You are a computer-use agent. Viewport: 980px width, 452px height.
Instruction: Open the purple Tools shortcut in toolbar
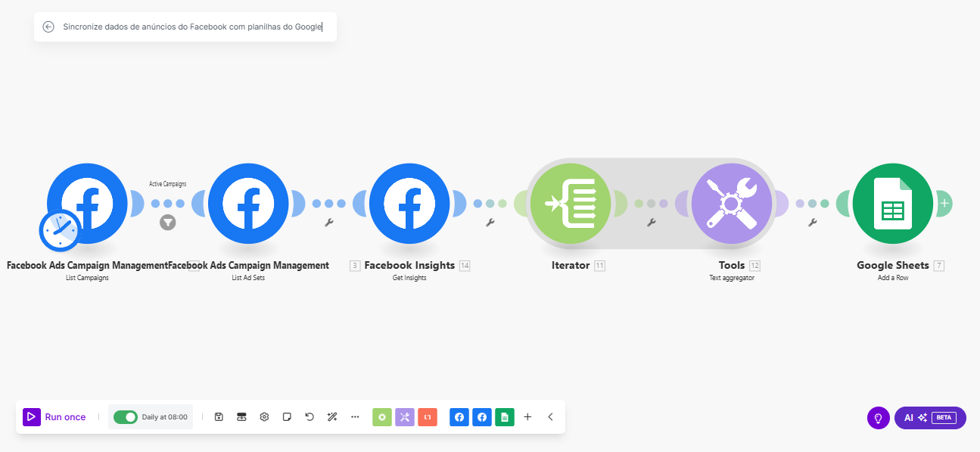tap(405, 417)
